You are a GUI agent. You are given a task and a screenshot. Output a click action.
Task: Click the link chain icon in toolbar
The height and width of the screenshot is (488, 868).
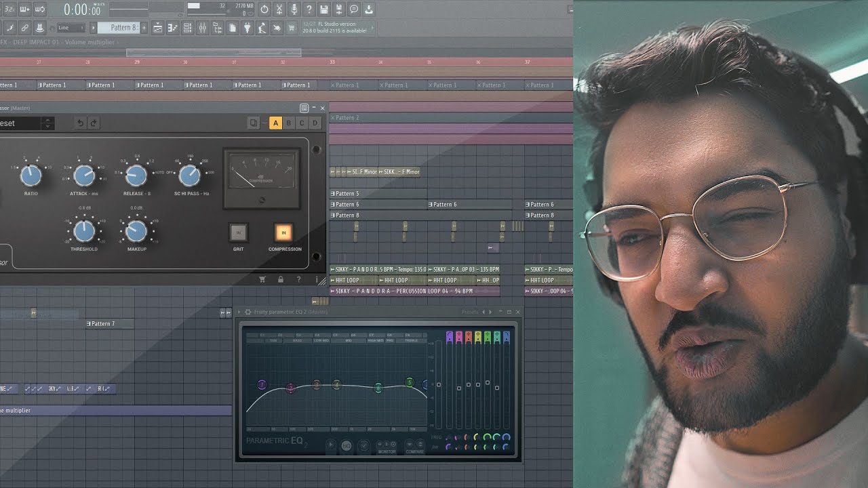25,28
